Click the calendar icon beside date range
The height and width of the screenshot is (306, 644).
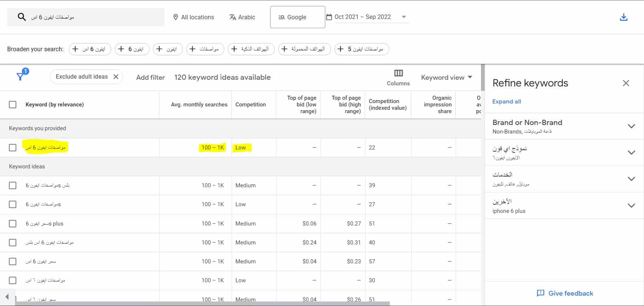point(329,17)
